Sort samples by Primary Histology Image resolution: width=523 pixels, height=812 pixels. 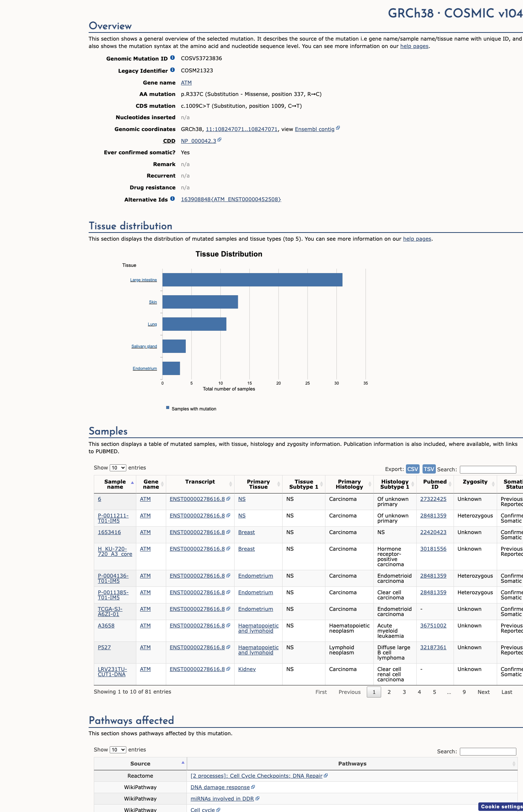pyautogui.click(x=370, y=484)
